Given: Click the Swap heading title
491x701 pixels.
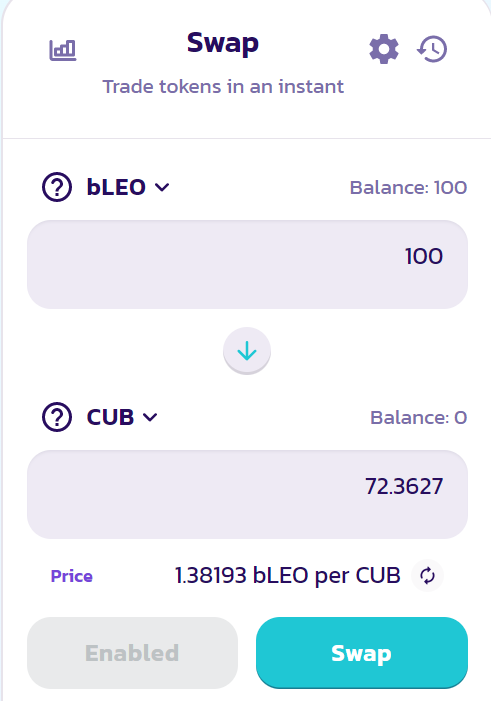Looking at the screenshot, I should pyautogui.click(x=223, y=44).
